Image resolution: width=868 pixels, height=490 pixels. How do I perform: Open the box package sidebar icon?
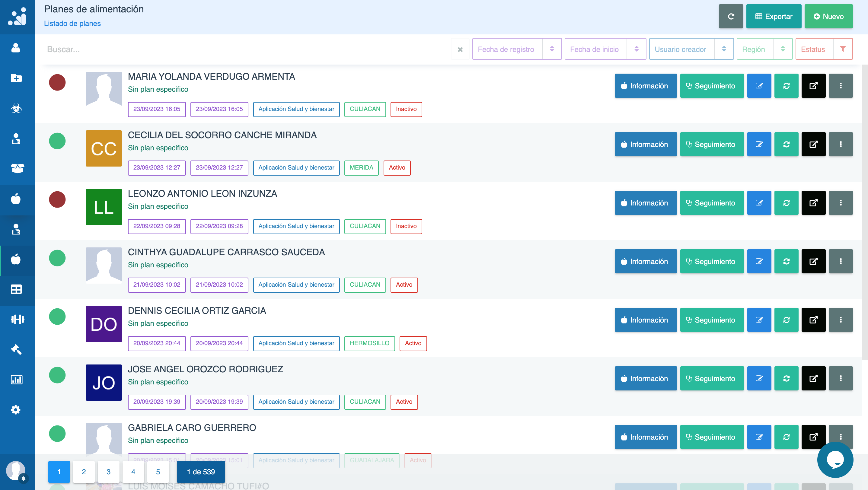(x=17, y=168)
